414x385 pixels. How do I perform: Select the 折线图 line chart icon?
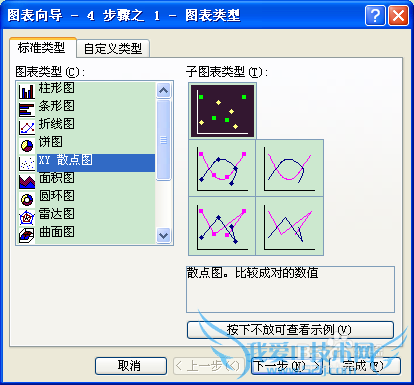(27, 127)
